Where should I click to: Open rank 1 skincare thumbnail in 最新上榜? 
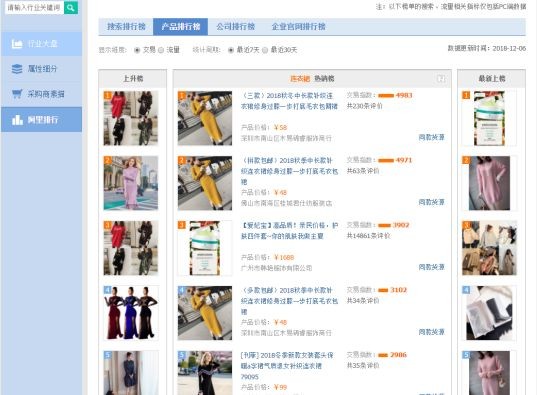489,118
